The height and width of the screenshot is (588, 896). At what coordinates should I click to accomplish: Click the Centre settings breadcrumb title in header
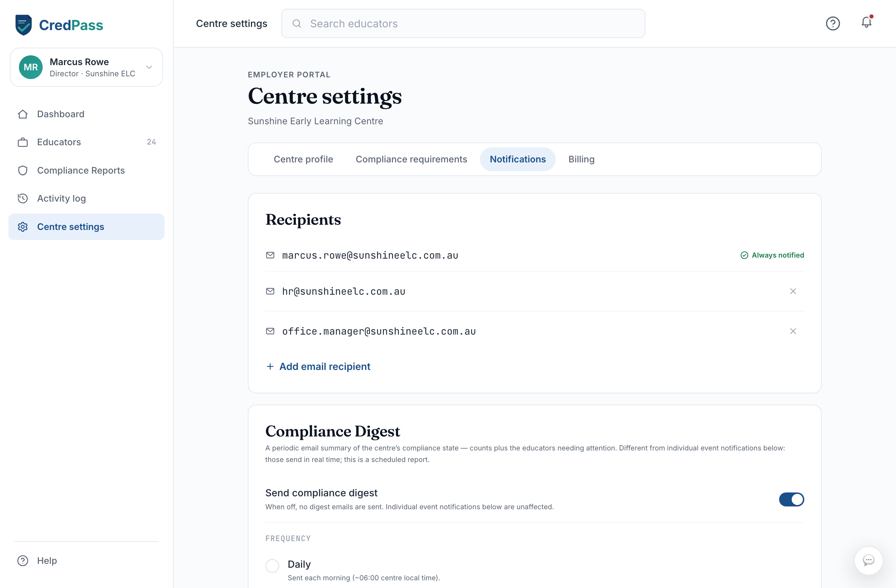click(232, 23)
